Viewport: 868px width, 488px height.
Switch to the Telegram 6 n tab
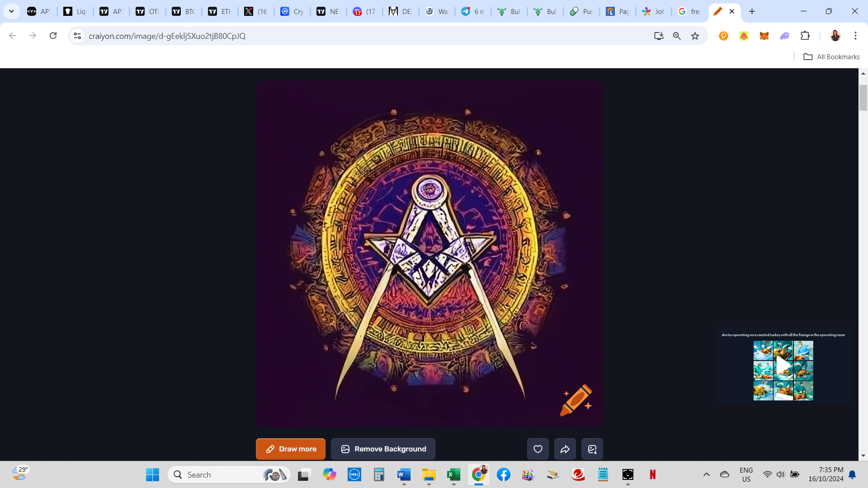tap(472, 11)
